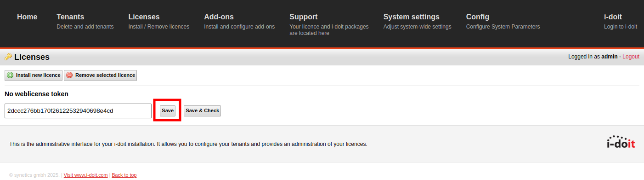Click Install new licence button

(x=33, y=75)
